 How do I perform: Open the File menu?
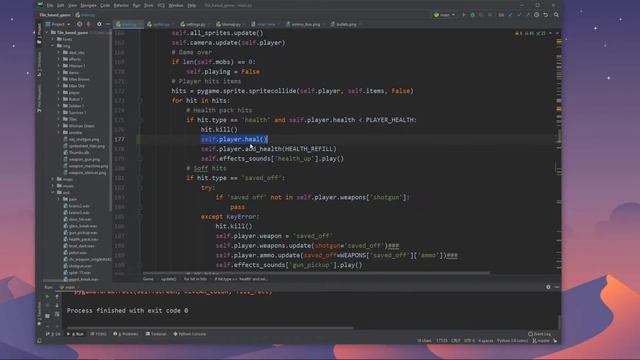click(x=50, y=5)
